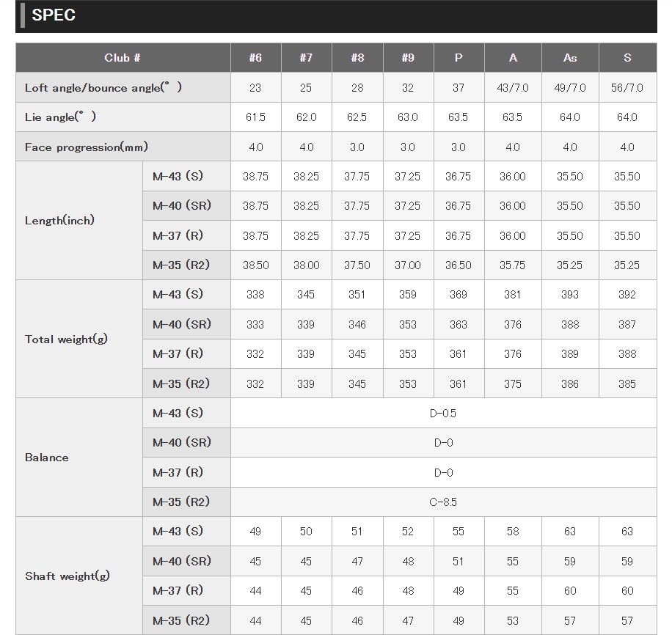Viewport: 672px width, 635px height.
Task: Click the 56/7.0 loft value
Action: pos(627,88)
